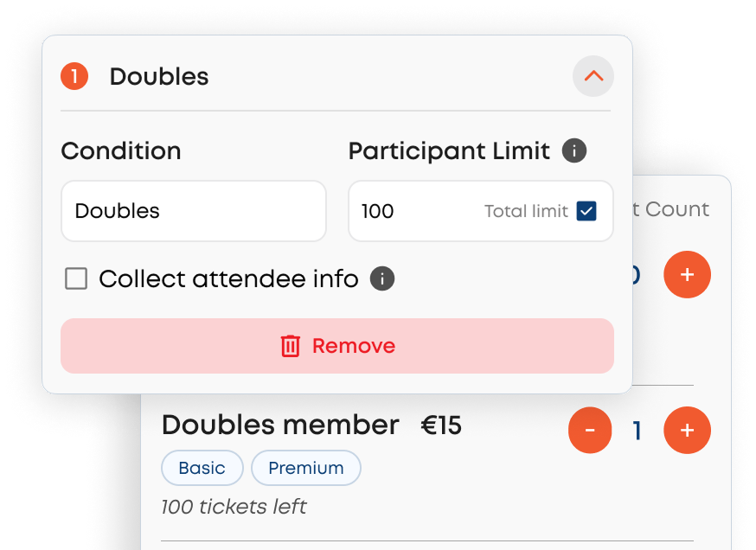Click the 100 tickets left text

pyautogui.click(x=234, y=507)
